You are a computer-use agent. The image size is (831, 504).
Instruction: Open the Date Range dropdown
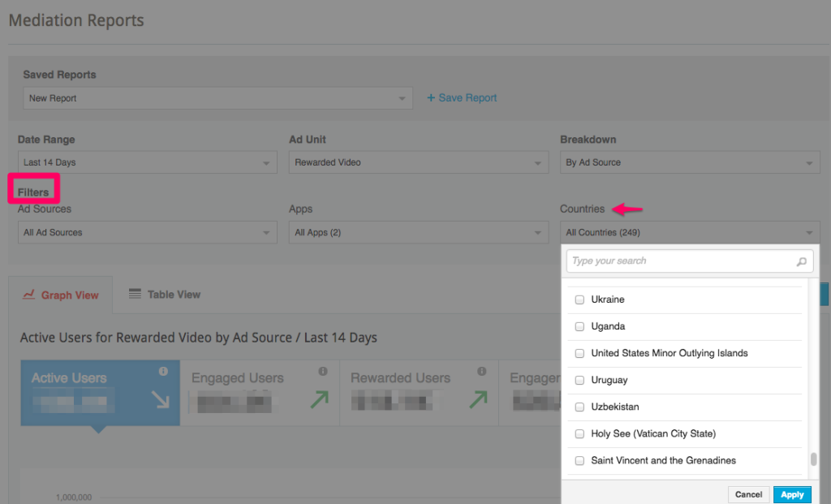click(147, 162)
